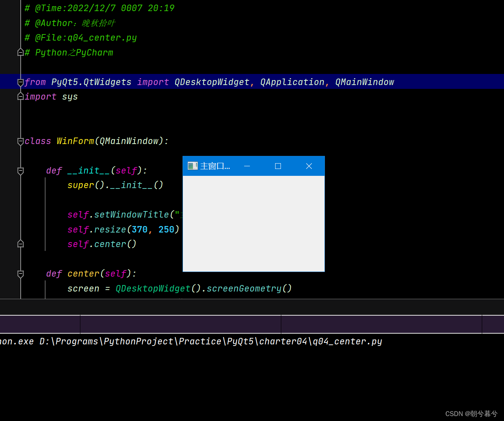Minimize the 主窗口 window

click(247, 165)
